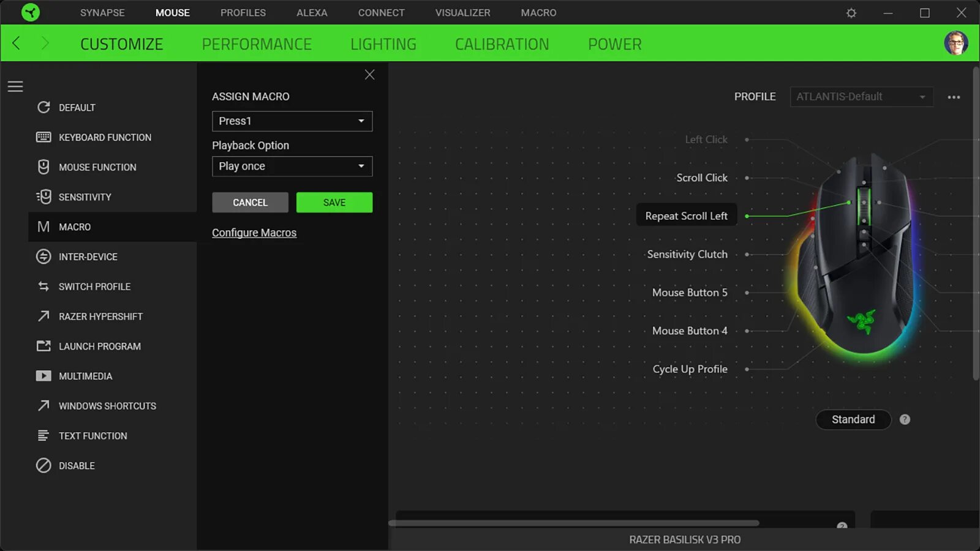Open the profile three-dot options
The height and width of the screenshot is (551, 980).
(954, 97)
